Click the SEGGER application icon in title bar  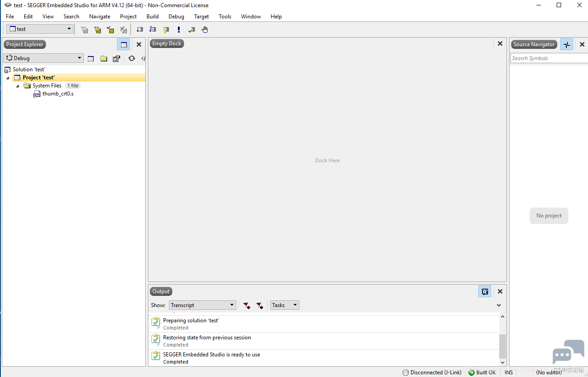pos(8,5)
